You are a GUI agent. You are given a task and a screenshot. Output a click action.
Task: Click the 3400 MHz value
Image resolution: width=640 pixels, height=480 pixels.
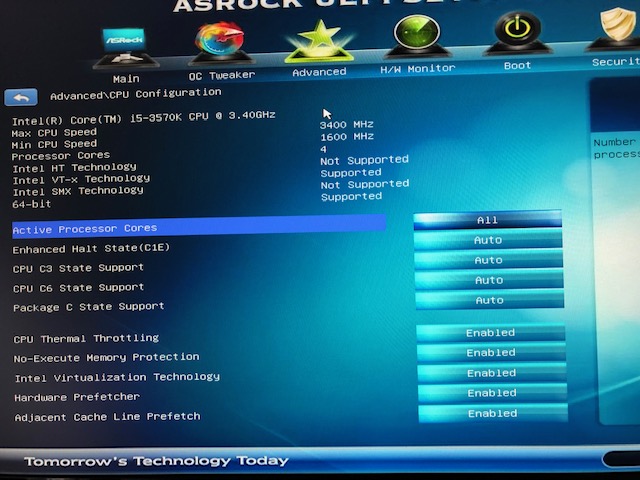347,124
